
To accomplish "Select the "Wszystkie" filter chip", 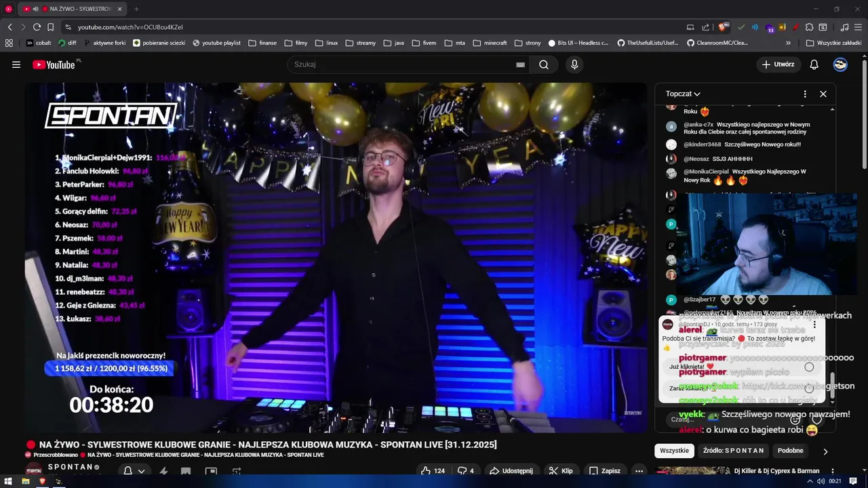I will [x=675, y=451].
